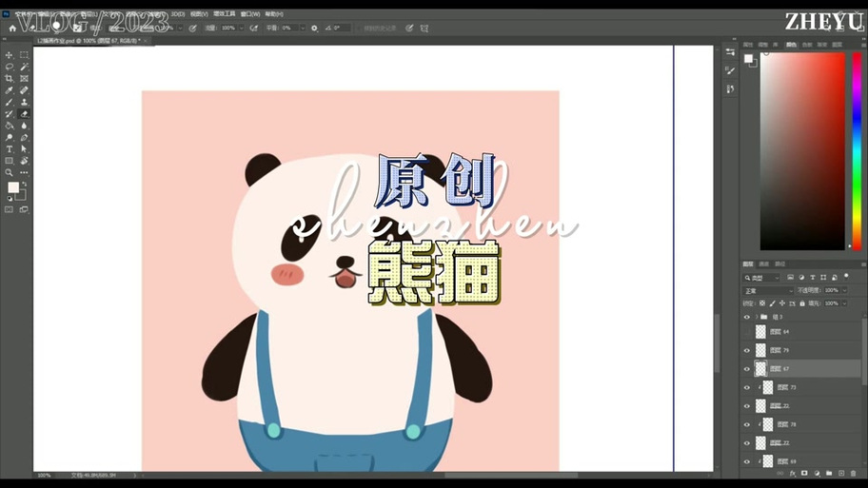Open the Layers panel options menu
Image resolution: width=868 pixels, height=488 pixels.
(x=863, y=264)
